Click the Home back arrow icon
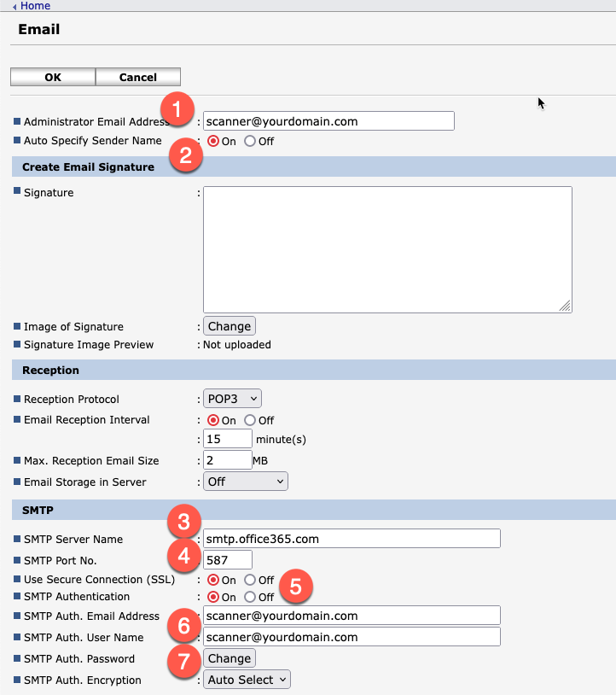616x695 pixels. [x=15, y=7]
